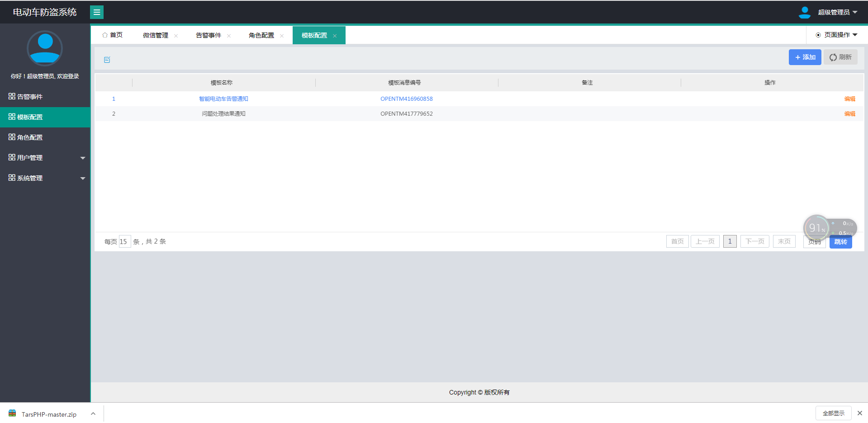
Task: Click 编辑 for 问题处理结果通知
Action: coord(849,114)
